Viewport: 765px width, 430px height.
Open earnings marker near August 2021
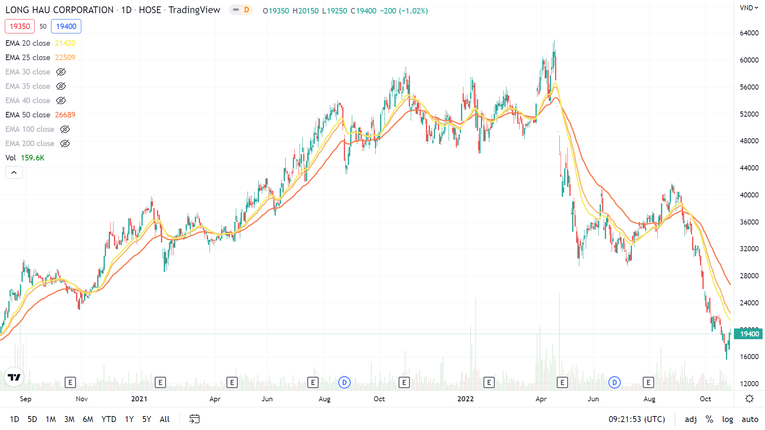click(313, 382)
